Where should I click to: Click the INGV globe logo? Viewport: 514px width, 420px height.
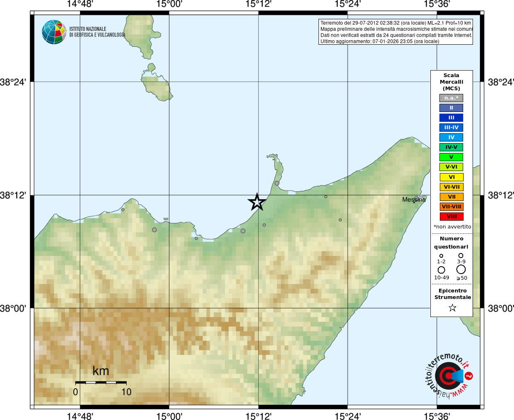[54, 32]
